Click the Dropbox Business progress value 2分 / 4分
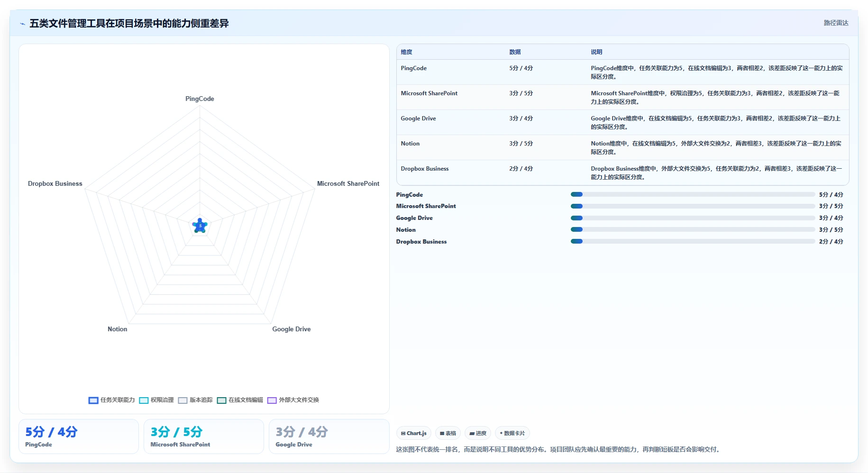Viewport: 868px width, 473px height. click(831, 242)
